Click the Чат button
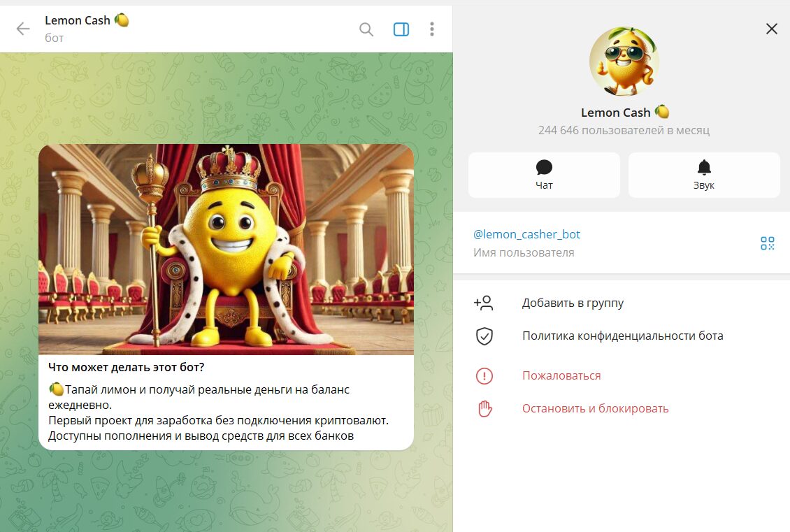Screen dimensions: 790x532 (x=544, y=175)
